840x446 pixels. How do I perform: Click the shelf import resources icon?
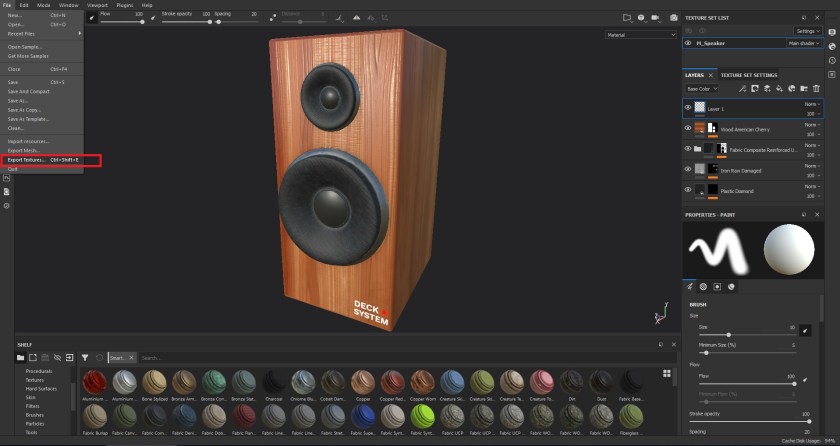pyautogui.click(x=33, y=358)
